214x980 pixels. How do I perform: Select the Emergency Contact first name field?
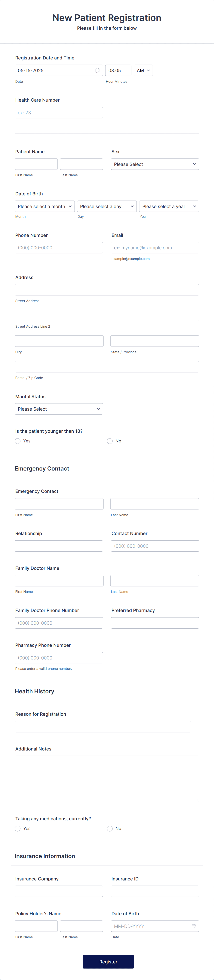click(58, 503)
